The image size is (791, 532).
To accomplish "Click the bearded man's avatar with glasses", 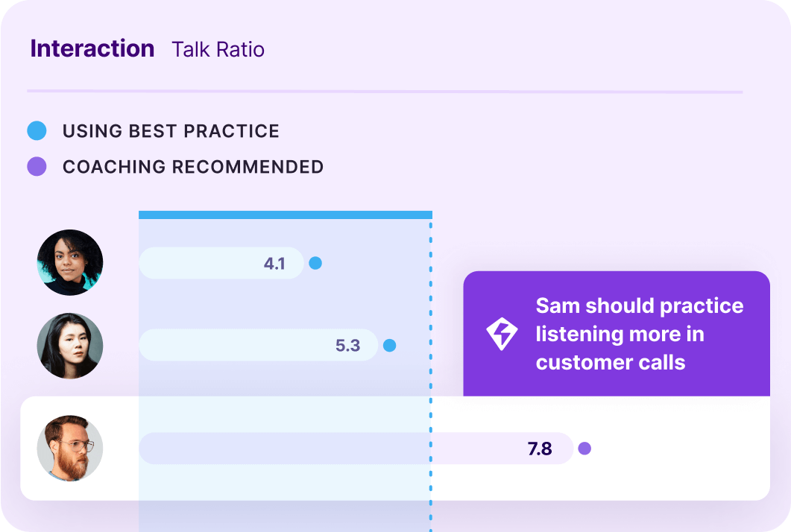I will click(x=70, y=448).
